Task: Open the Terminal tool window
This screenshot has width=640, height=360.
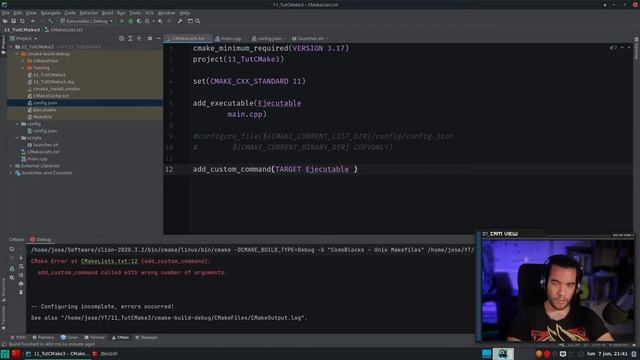Action: point(95,338)
